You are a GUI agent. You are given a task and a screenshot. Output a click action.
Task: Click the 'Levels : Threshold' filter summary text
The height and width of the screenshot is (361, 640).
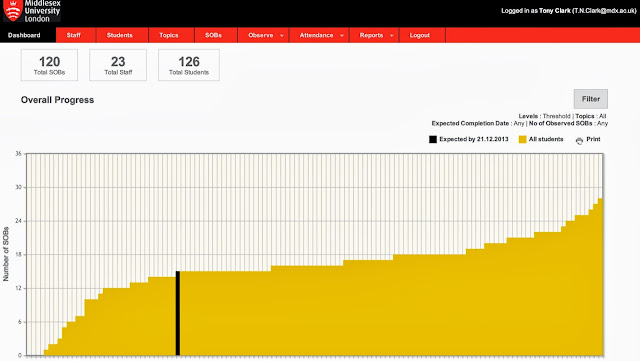coord(544,116)
